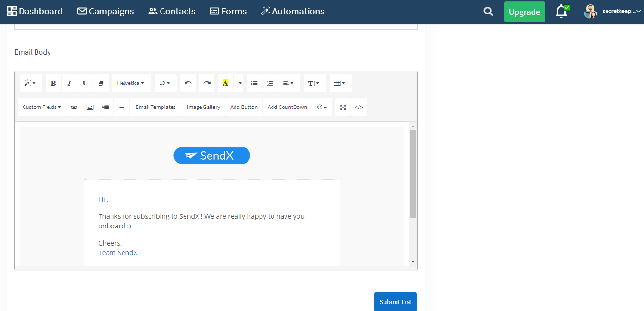Click the search magnifier icon

tap(488, 12)
